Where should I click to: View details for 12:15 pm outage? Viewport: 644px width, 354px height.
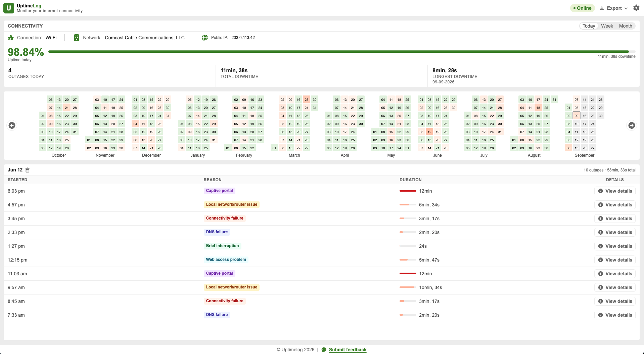coord(615,260)
